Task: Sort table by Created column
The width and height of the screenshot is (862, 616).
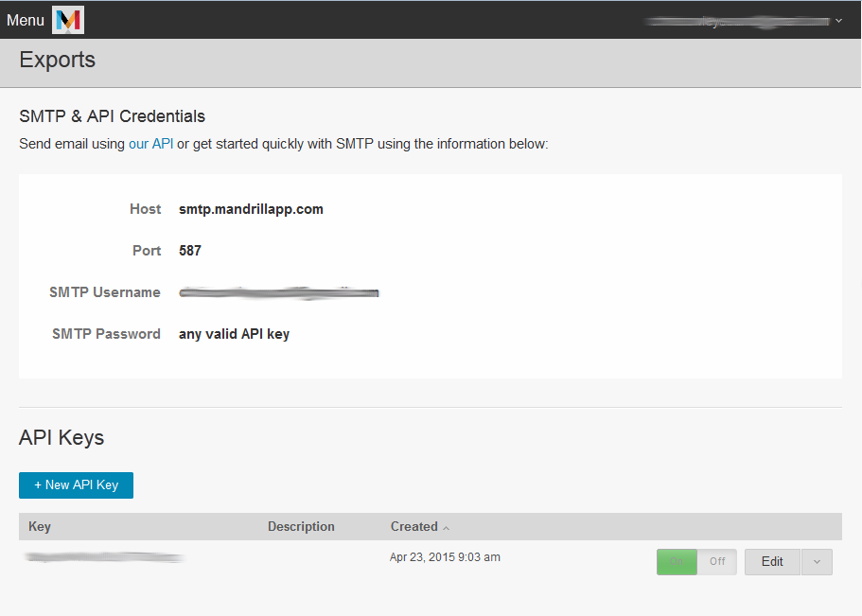Action: (420, 527)
